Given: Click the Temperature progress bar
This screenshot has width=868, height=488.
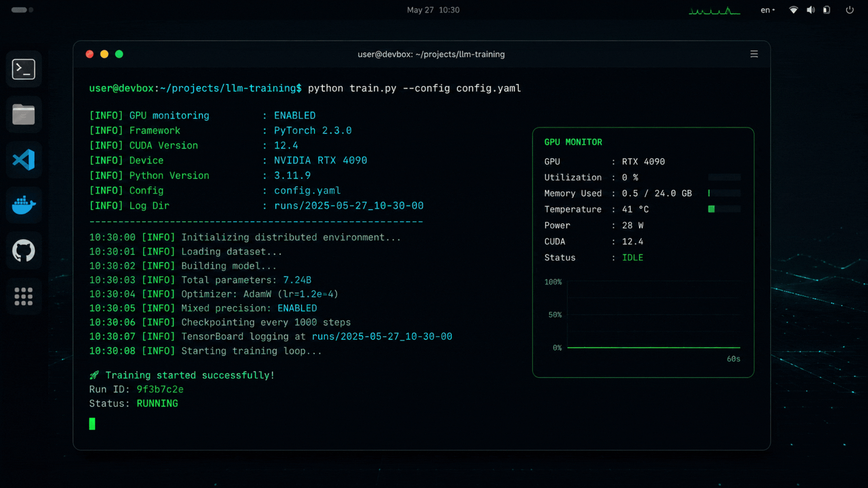Looking at the screenshot, I should [724, 209].
